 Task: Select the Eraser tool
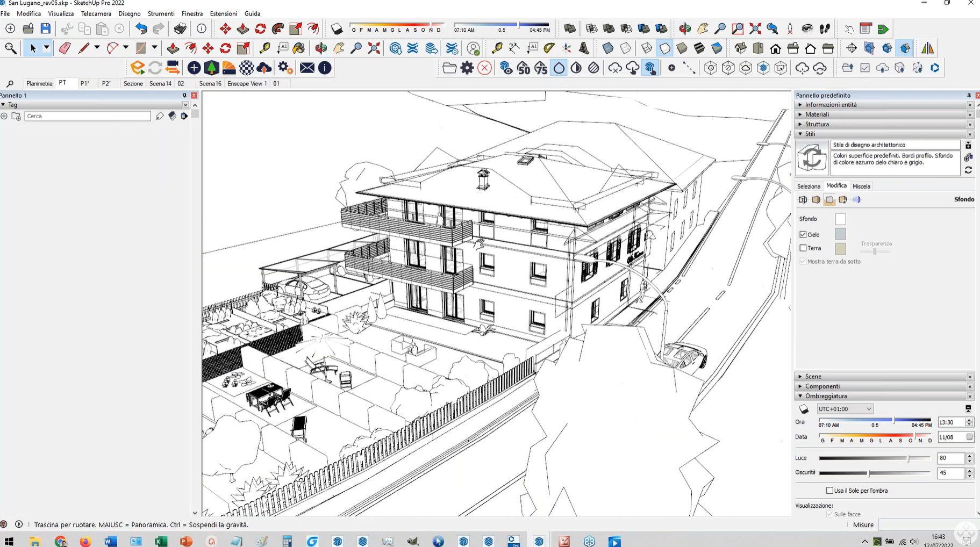(65, 48)
